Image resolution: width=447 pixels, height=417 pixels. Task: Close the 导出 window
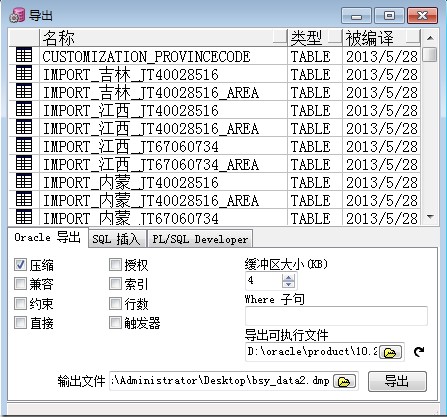(x=422, y=16)
